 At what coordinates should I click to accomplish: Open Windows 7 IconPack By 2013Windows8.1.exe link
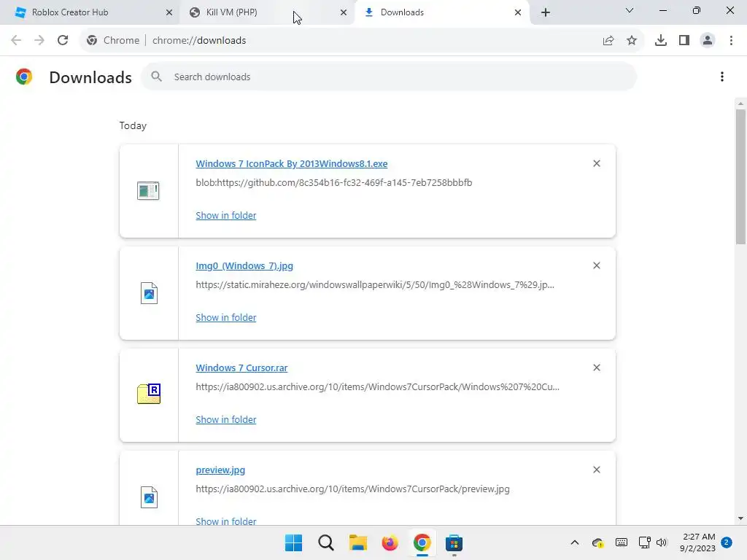click(292, 163)
